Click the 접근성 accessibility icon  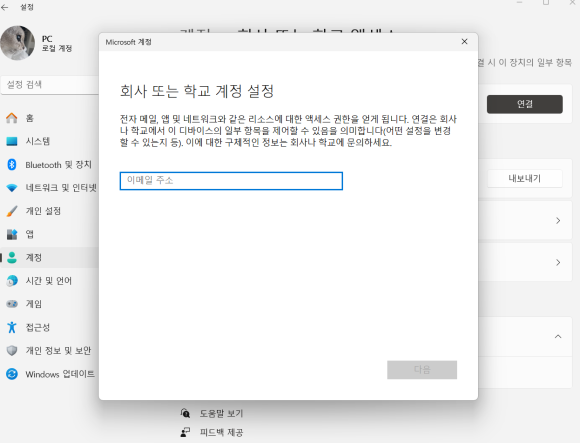tap(12, 327)
